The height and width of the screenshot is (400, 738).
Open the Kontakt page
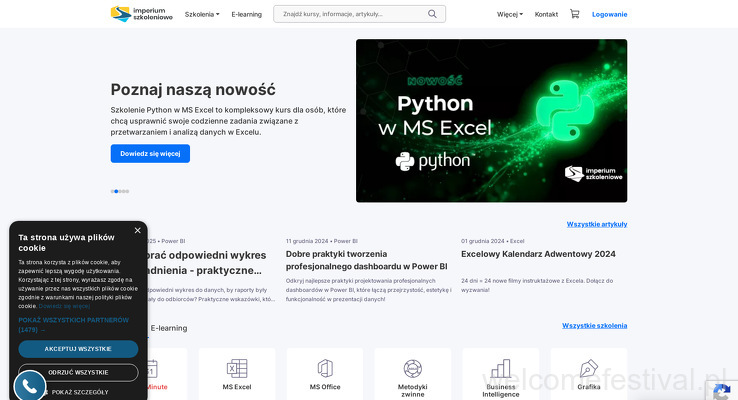546,15
